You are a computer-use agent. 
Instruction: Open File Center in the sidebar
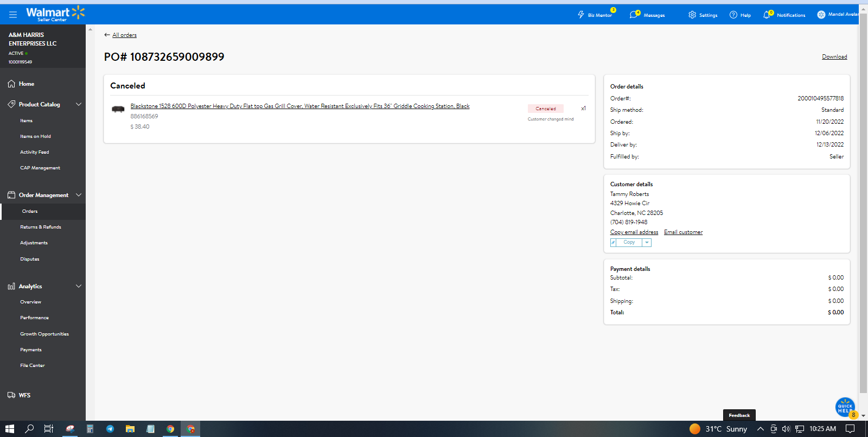(x=33, y=365)
